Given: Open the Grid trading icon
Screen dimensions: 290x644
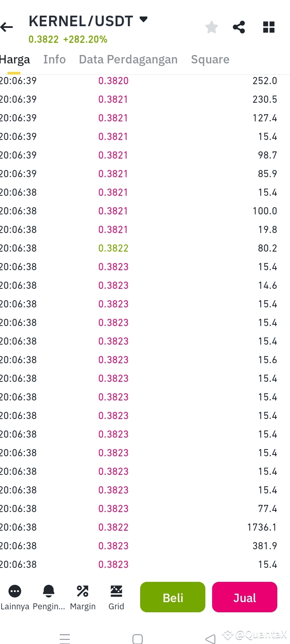Looking at the screenshot, I should coord(116,591).
